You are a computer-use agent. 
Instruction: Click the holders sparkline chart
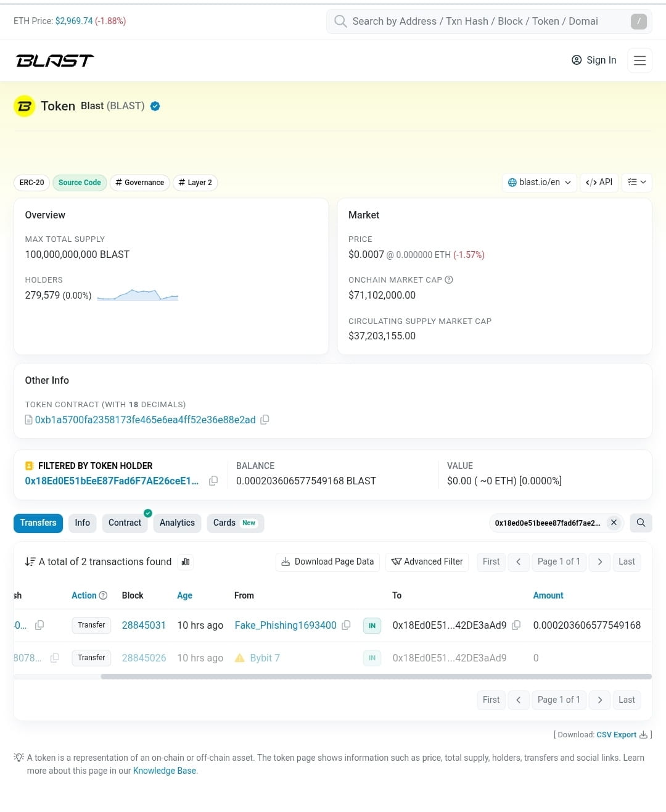pos(138,295)
